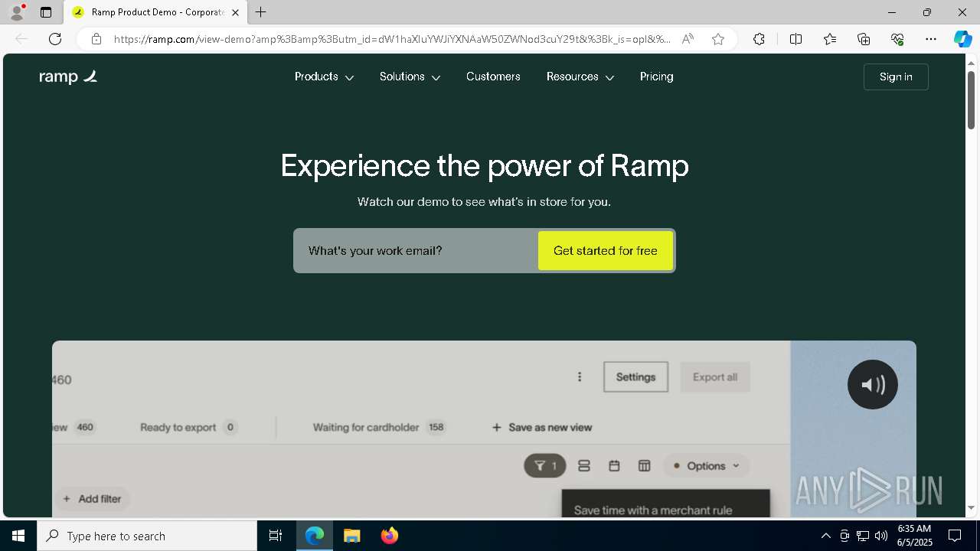Open Edge Settings and more menu
980x551 pixels.
point(931,39)
